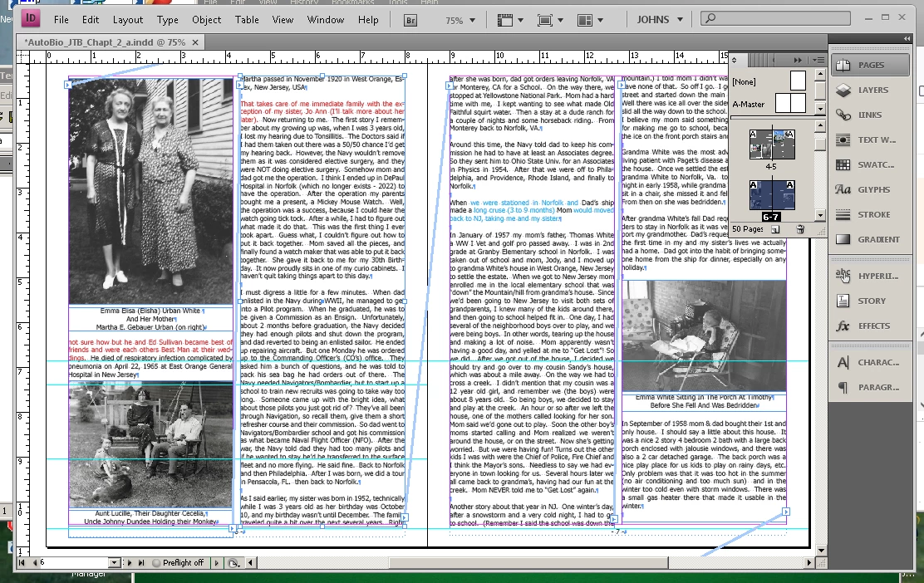Viewport: 924px width, 583px height.
Task: Open the Pages panel
Action: 870,65
